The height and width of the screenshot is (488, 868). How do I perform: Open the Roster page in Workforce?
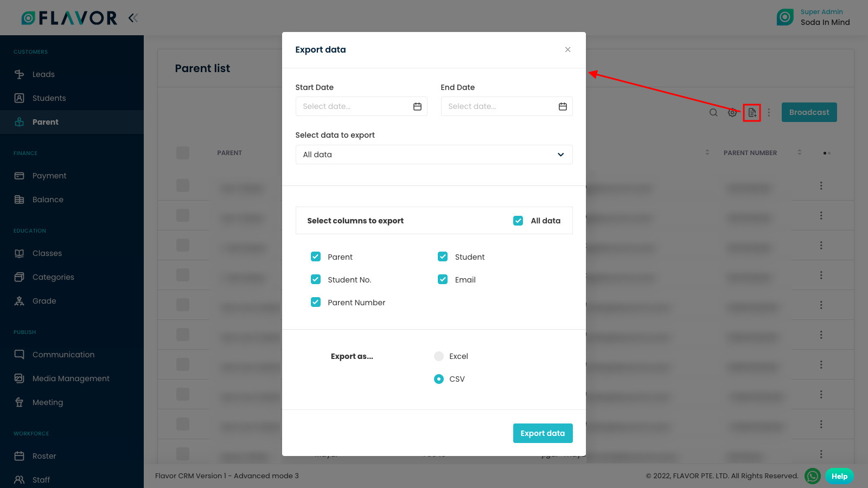44,456
